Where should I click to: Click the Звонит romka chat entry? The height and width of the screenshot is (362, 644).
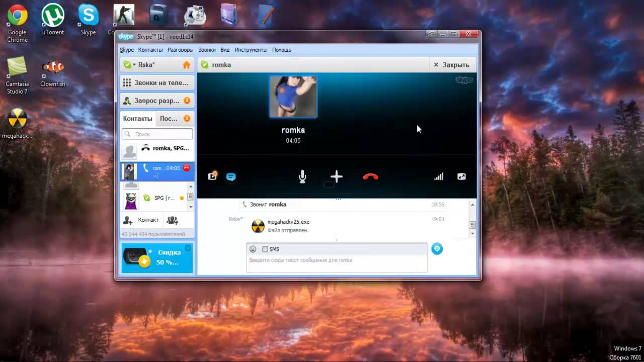pos(268,205)
